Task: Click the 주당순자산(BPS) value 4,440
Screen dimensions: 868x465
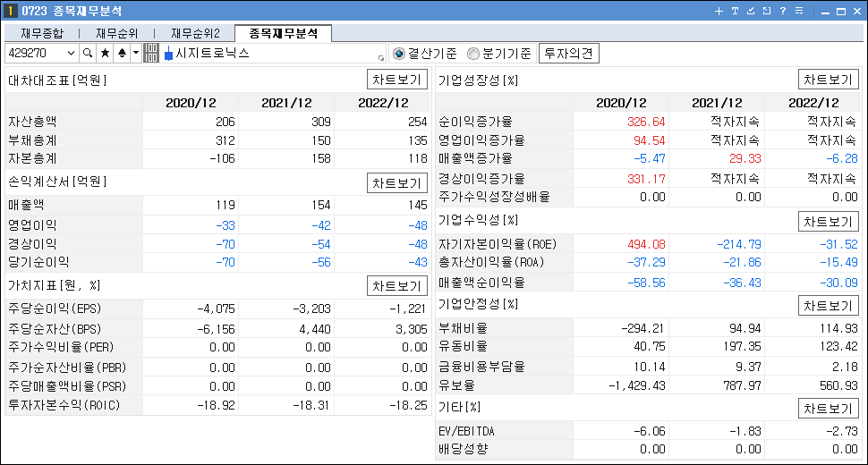Action: [x=314, y=329]
